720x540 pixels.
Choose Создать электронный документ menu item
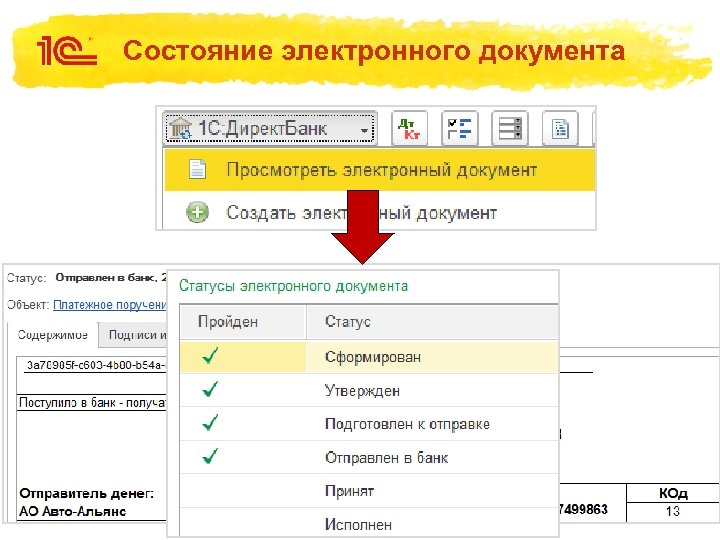click(380, 213)
